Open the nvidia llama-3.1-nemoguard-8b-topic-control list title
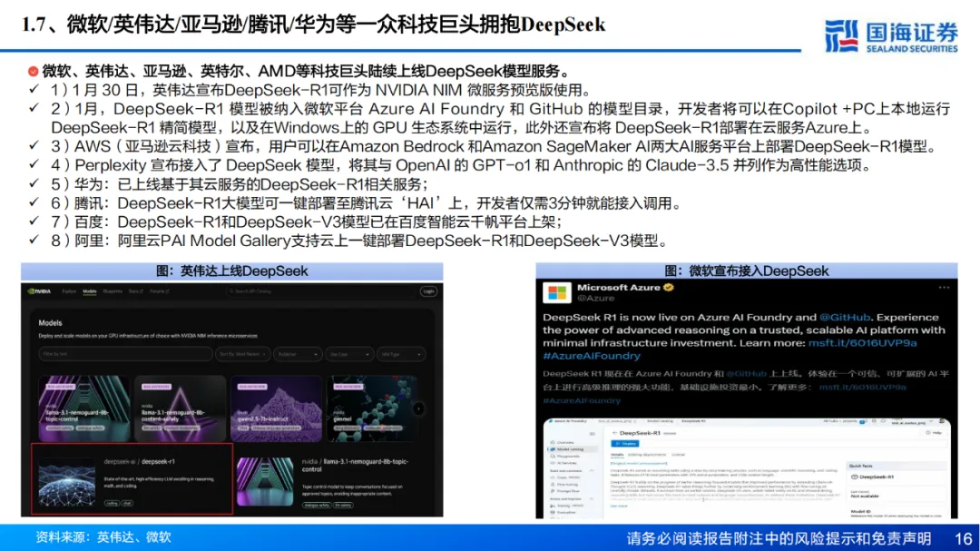 coord(355,465)
